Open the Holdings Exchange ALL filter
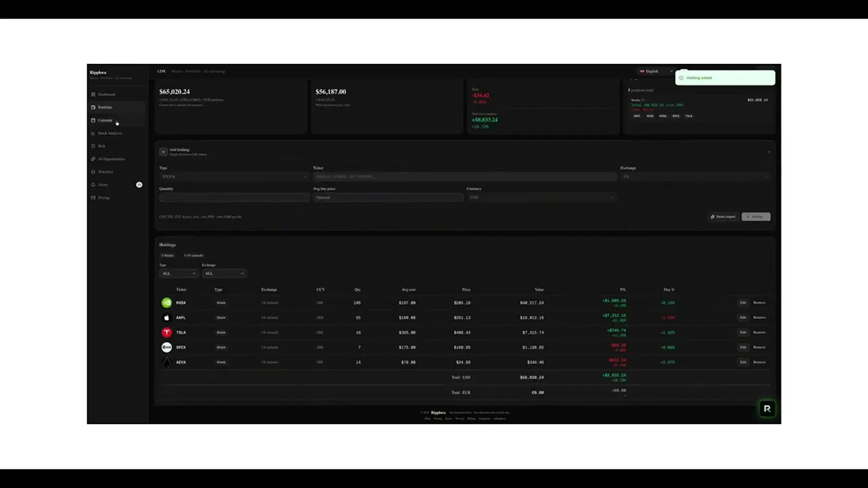The height and width of the screenshot is (488, 868). (x=224, y=274)
